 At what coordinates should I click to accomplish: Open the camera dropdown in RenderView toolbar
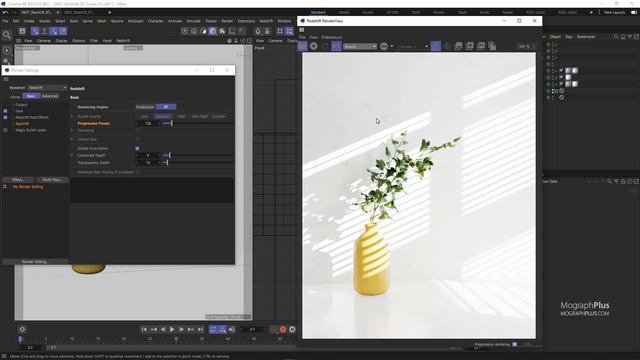click(x=413, y=47)
